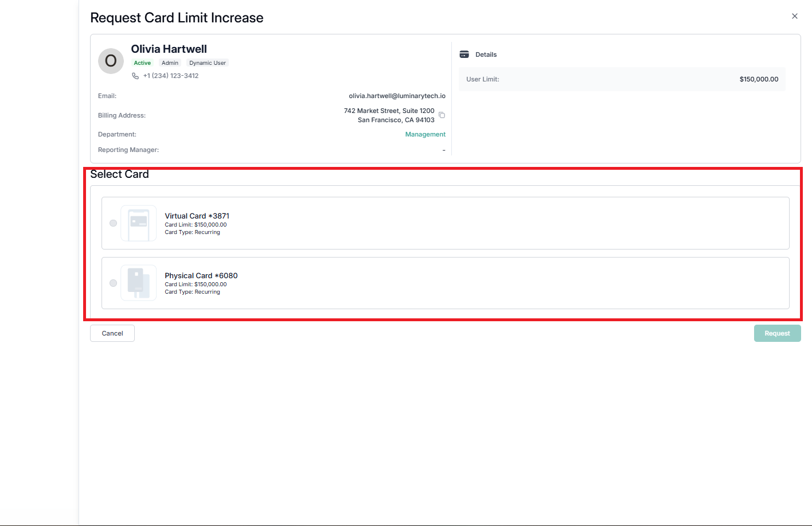Click the olivia.hartwell email address
This screenshot has height=526, width=812.
[x=397, y=96]
